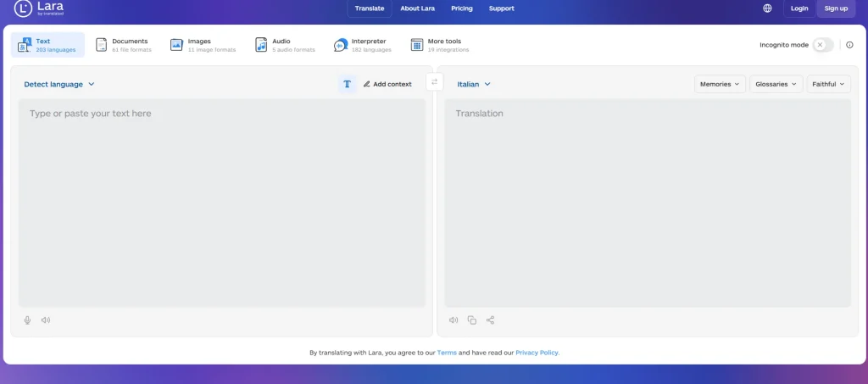The width and height of the screenshot is (868, 384).
Task: Toggle Incognito mode switch
Action: (823, 45)
